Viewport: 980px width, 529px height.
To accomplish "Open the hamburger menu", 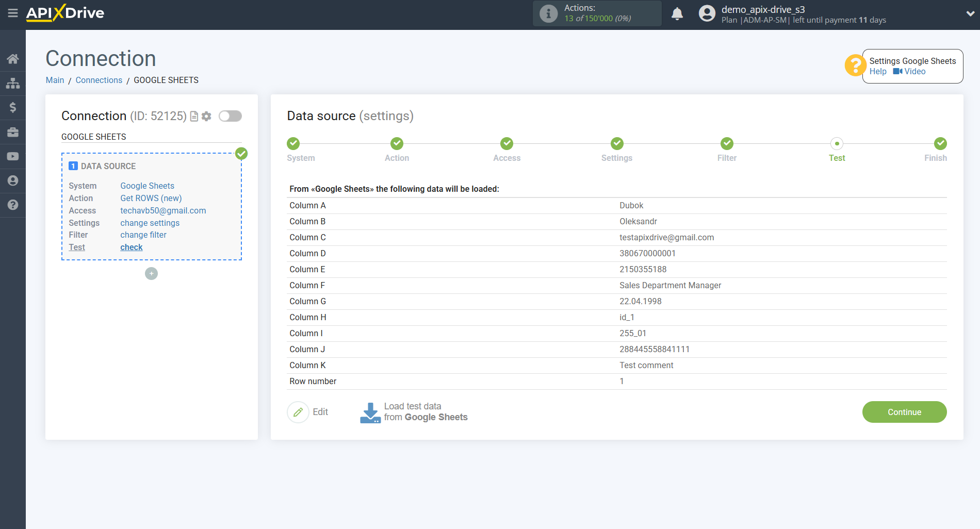I will click(13, 13).
